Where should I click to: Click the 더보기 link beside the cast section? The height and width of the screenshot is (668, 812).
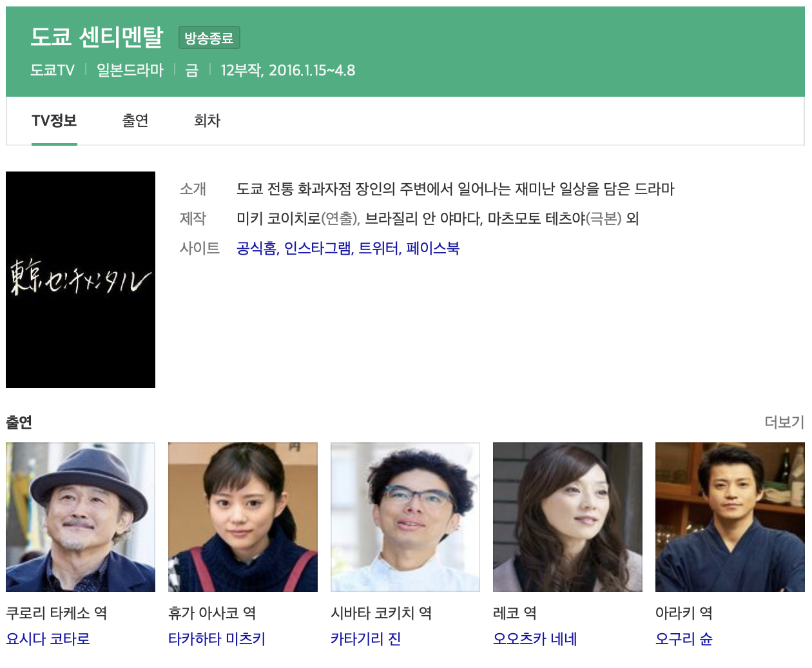[784, 422]
